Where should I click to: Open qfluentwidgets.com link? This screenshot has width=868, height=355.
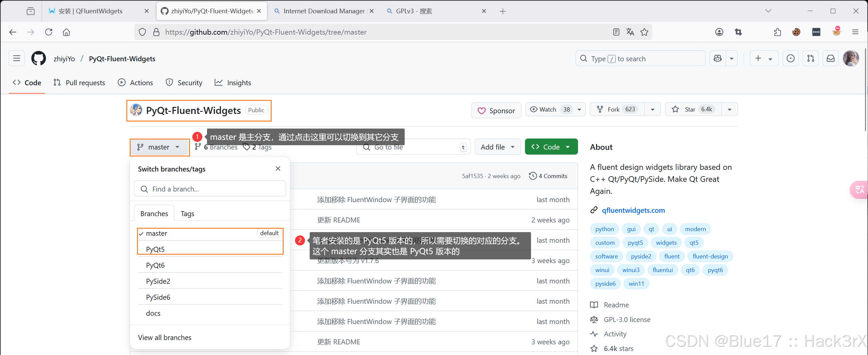click(x=633, y=210)
